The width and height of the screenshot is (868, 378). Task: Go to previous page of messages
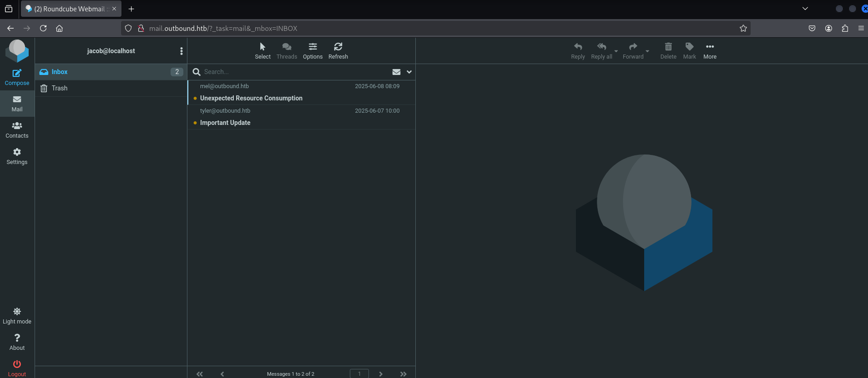coord(222,373)
